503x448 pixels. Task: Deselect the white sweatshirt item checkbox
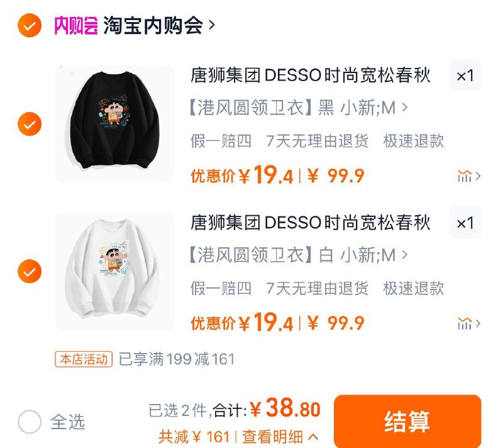pos(30,271)
